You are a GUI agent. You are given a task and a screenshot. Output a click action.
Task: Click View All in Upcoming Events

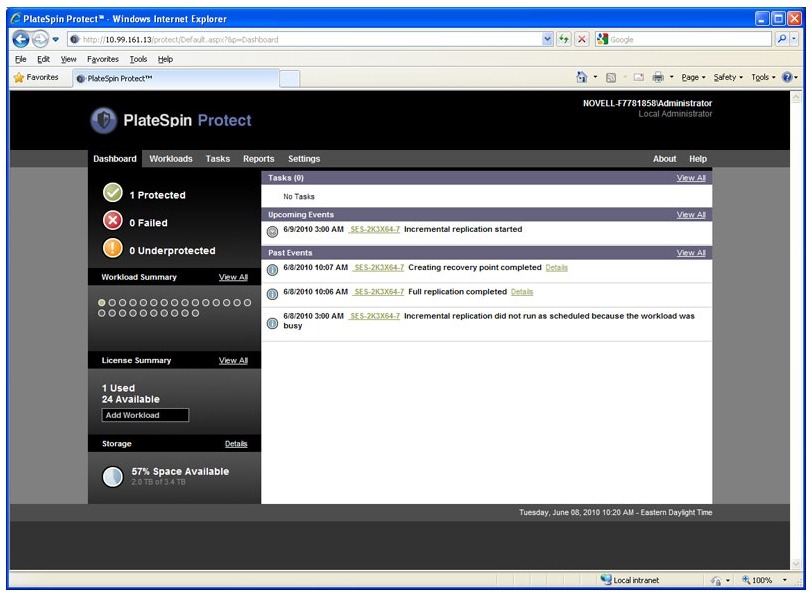(691, 214)
